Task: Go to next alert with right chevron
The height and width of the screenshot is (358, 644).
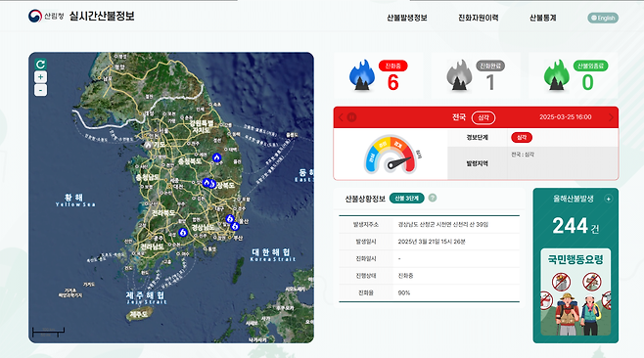Action: point(611,117)
